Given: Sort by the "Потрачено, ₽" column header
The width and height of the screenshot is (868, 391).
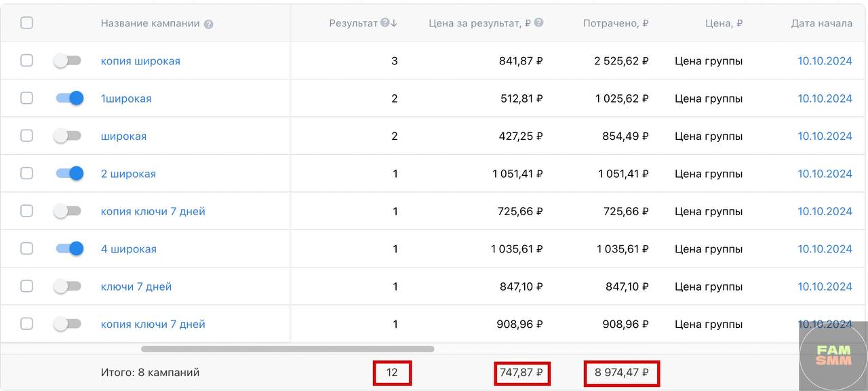Looking at the screenshot, I should coord(615,23).
